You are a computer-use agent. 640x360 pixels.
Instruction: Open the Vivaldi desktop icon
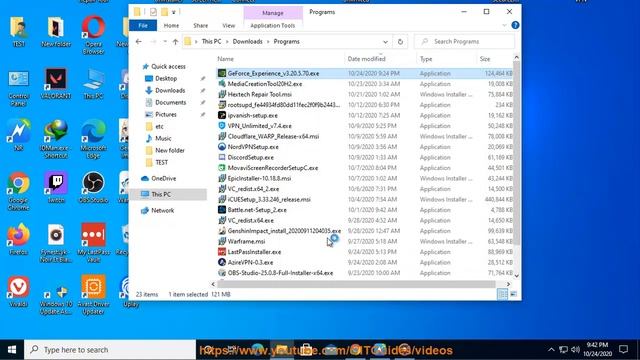[18, 292]
